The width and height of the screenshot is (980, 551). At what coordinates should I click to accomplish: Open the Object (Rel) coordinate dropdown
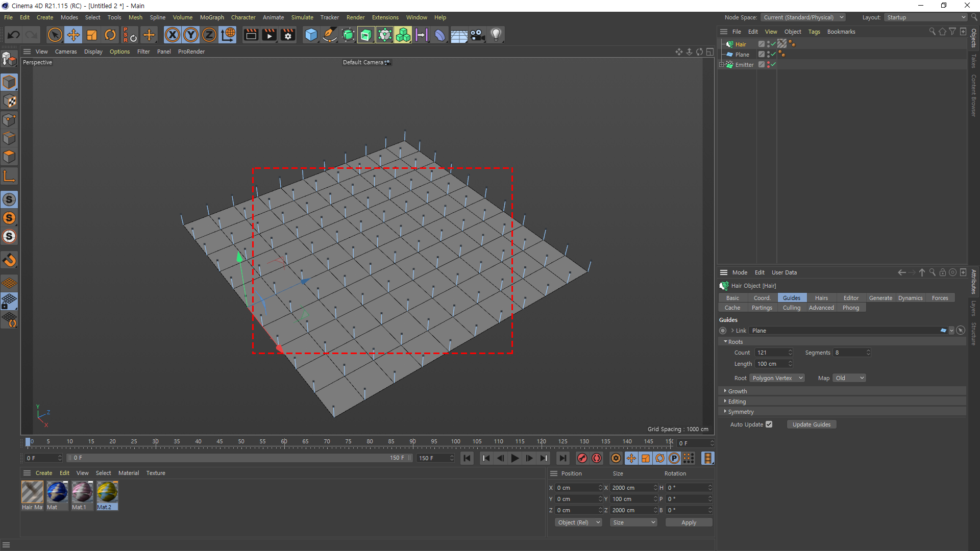[578, 522]
